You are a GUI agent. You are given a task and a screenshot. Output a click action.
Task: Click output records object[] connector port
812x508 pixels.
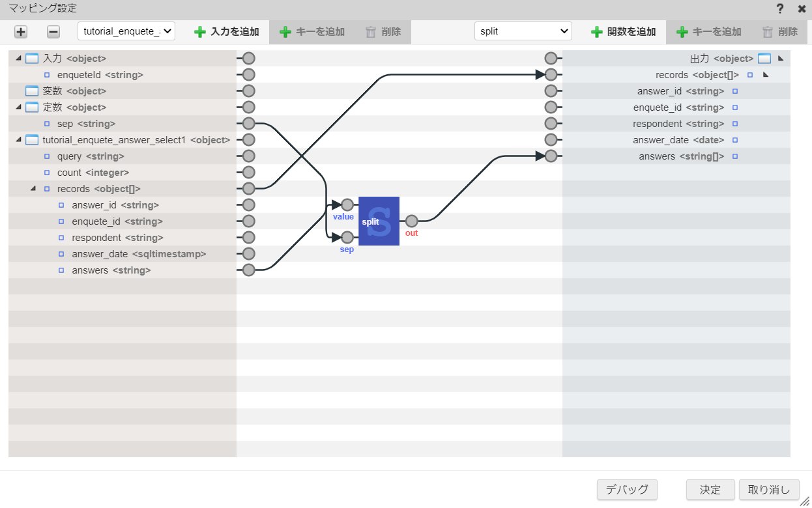tap(551, 75)
